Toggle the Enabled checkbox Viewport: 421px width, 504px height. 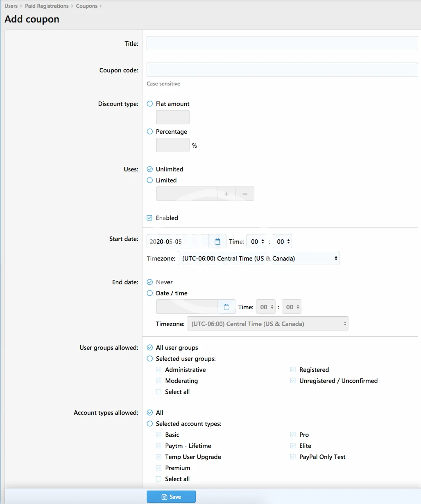coord(150,218)
